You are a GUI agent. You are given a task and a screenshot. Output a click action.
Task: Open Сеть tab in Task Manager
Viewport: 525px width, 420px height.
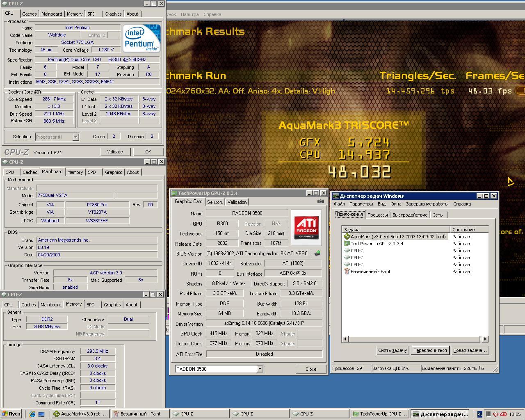438,215
